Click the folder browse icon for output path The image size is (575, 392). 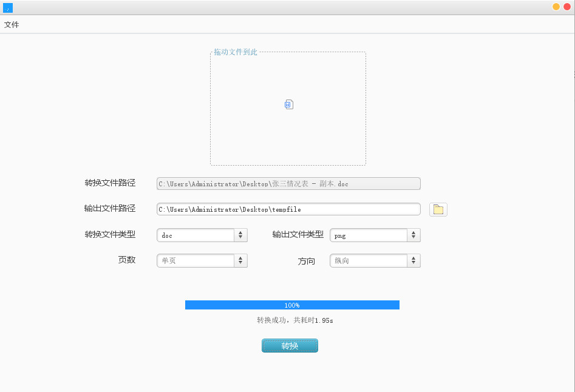pos(438,209)
